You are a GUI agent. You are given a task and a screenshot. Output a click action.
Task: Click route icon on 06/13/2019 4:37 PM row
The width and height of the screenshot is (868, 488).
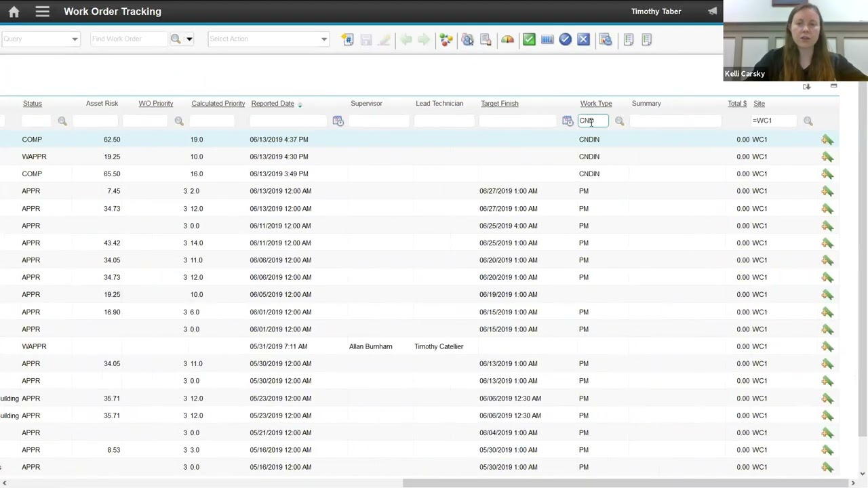pyautogui.click(x=827, y=140)
